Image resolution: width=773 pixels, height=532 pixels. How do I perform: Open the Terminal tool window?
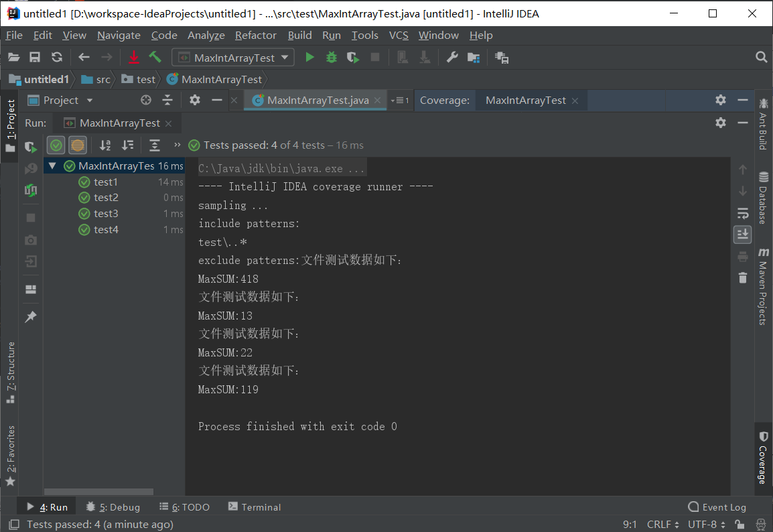(255, 507)
